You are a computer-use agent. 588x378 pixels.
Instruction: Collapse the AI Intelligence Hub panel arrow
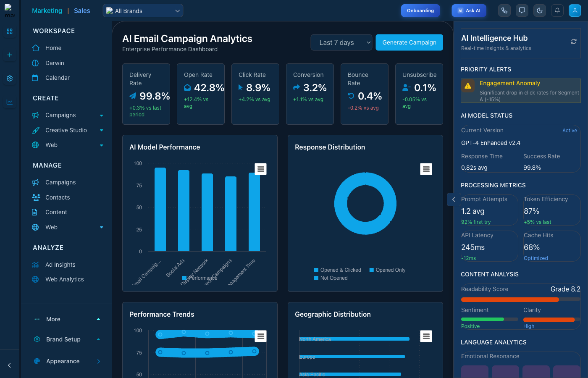[454, 199]
